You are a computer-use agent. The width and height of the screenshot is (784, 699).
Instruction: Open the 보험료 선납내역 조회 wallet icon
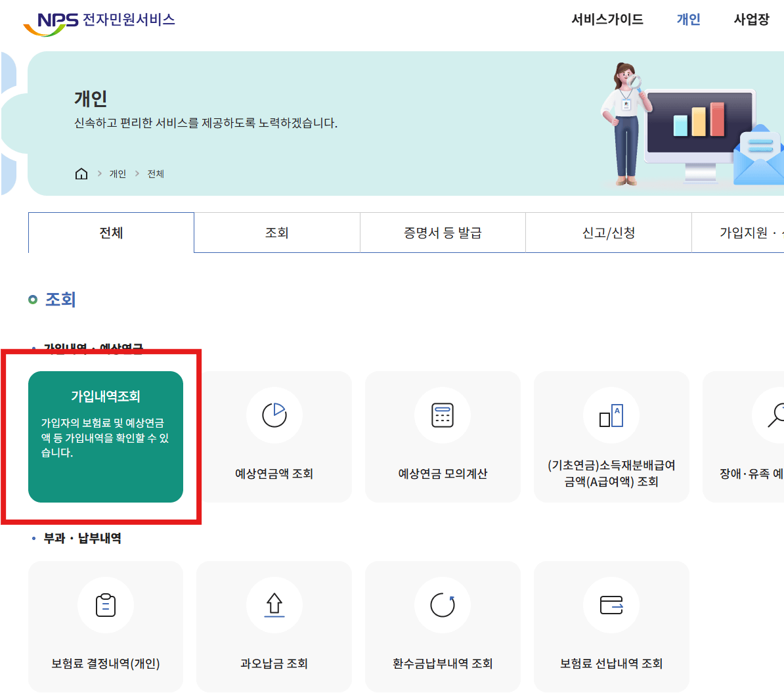tap(611, 605)
